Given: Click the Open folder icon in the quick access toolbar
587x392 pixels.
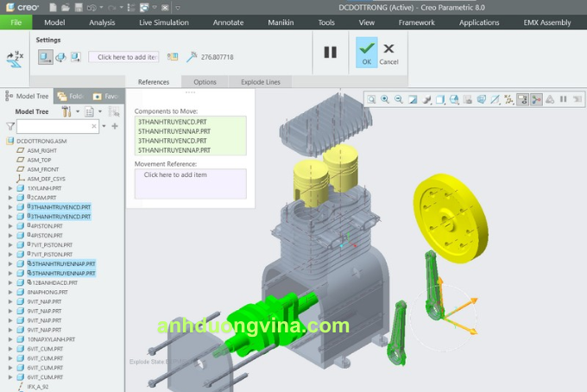Looking at the screenshot, I should coord(64,7).
